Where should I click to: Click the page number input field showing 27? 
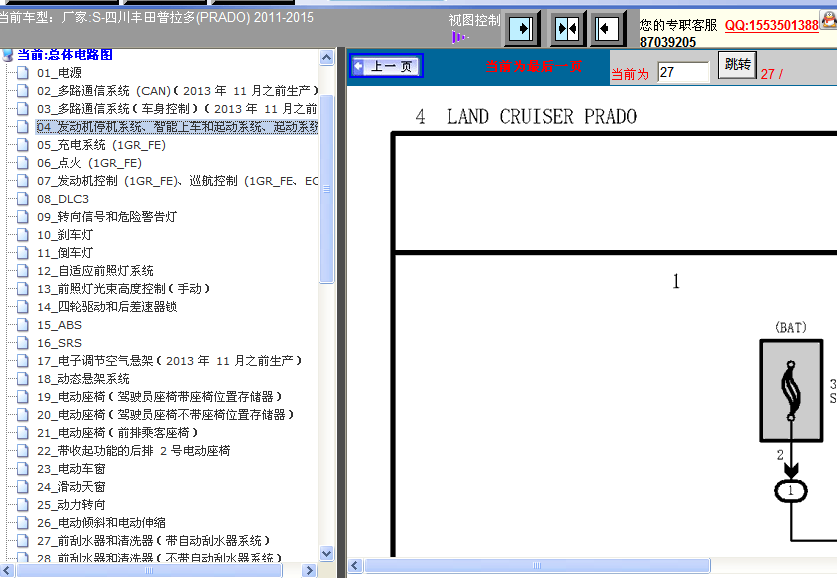click(683, 72)
